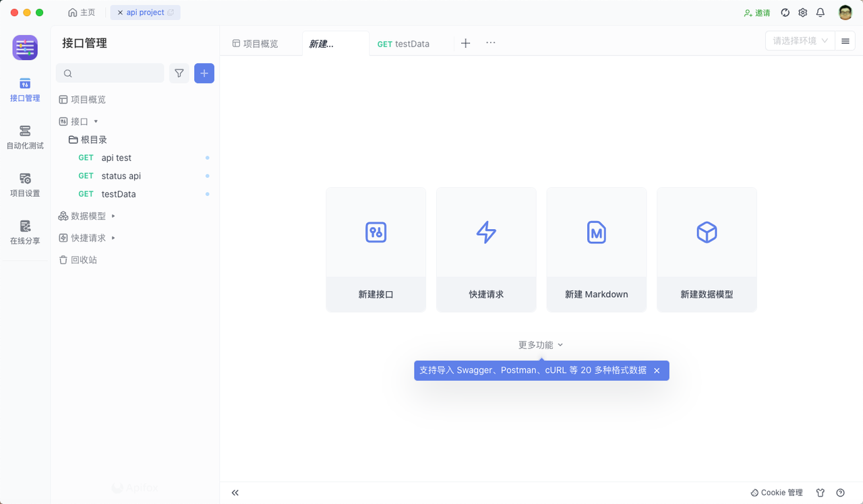The height and width of the screenshot is (504, 863).
Task: Open the 自动化测试 sidebar section
Action: 25,137
